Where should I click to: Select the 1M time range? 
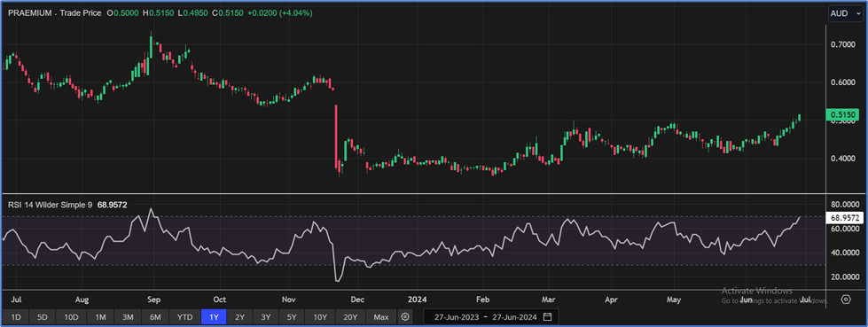[x=100, y=317]
